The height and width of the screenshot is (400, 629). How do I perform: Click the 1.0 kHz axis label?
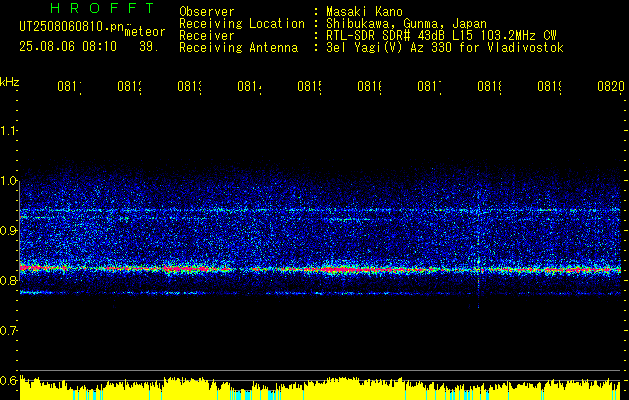[9, 181]
